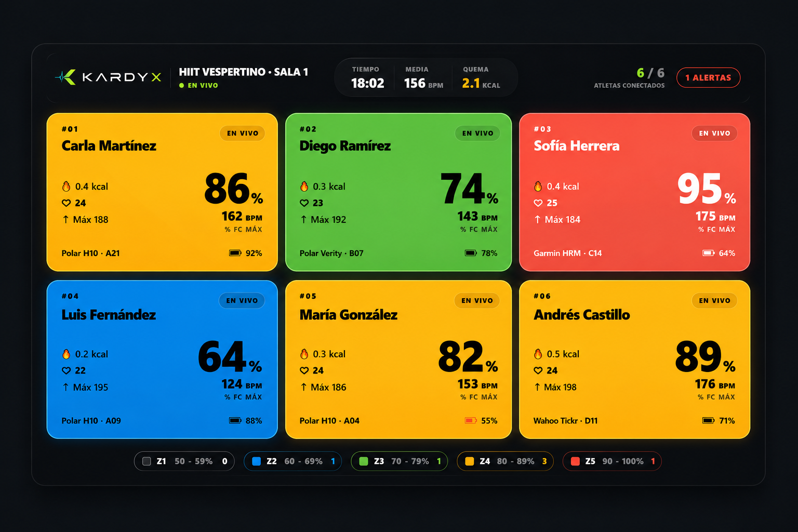Screen dimensions: 798x532
Task: Click the green Z3 color swatch
Action: tap(364, 461)
